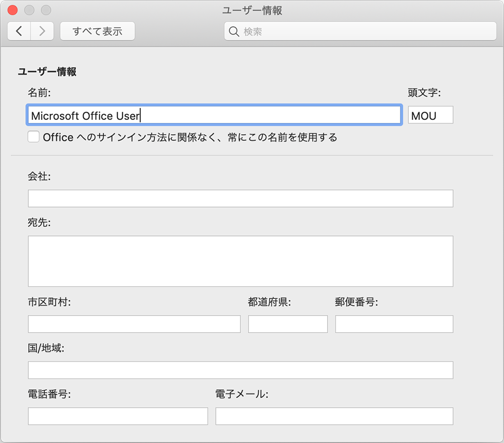Viewport: 504px width, 443px height.
Task: Click the 頭文字: label text
Action: tap(424, 93)
